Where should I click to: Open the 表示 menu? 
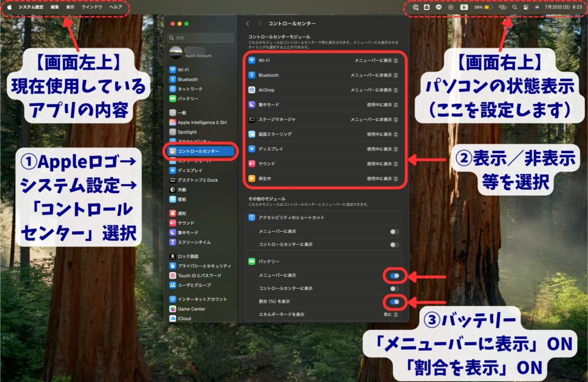tap(70, 7)
